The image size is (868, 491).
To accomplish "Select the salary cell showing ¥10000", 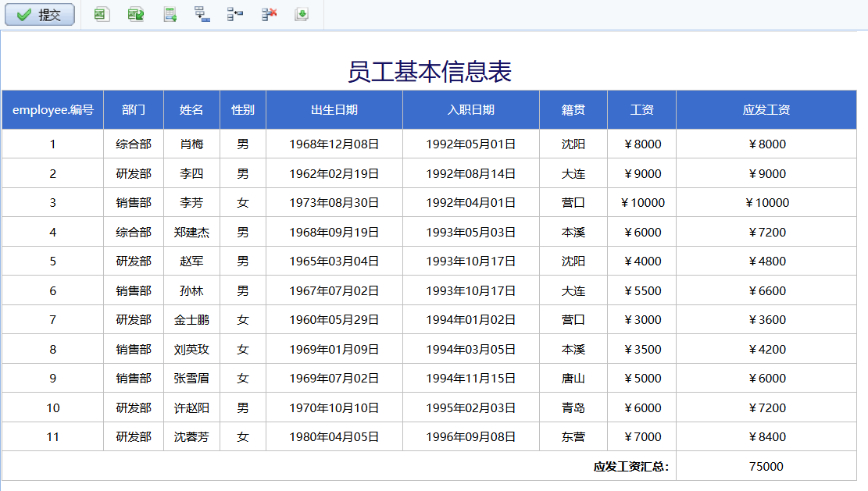I will tap(642, 203).
